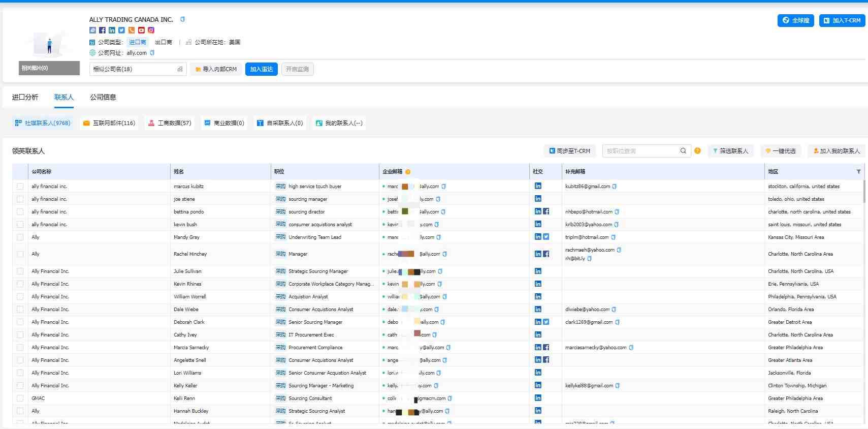Tick checkbox for Mandy Gray row
Screen dimensions: 868x429
pyautogui.click(x=20, y=237)
